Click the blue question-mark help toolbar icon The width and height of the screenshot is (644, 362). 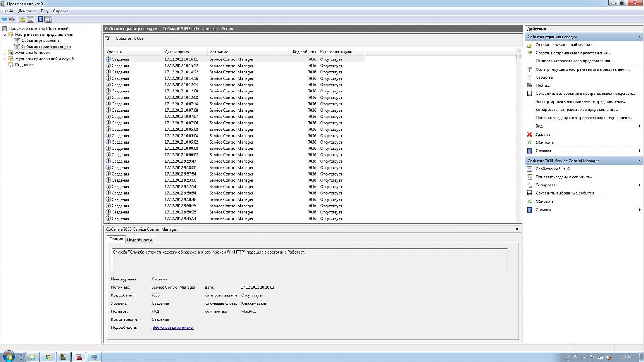click(x=40, y=19)
